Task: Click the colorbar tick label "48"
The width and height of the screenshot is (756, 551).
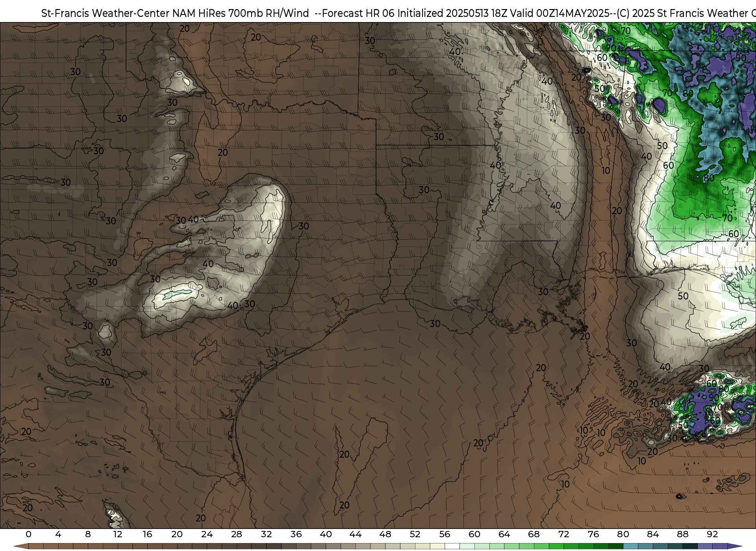Action: pyautogui.click(x=385, y=534)
